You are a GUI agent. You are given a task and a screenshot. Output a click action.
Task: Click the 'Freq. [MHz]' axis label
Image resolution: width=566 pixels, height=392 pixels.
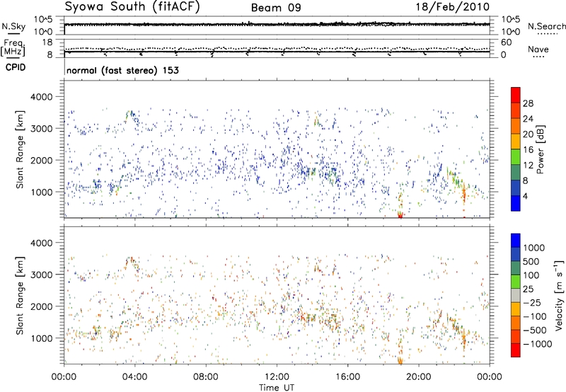(13, 48)
